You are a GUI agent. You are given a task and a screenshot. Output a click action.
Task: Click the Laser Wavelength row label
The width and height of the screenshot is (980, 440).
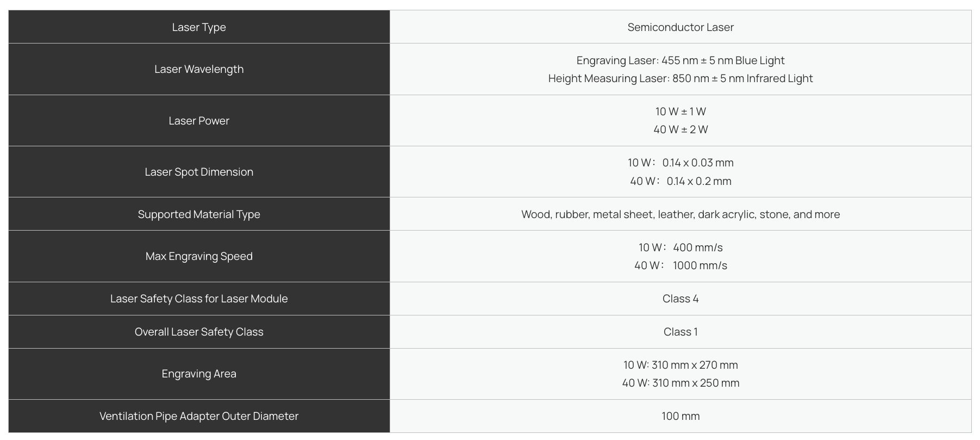(x=199, y=69)
